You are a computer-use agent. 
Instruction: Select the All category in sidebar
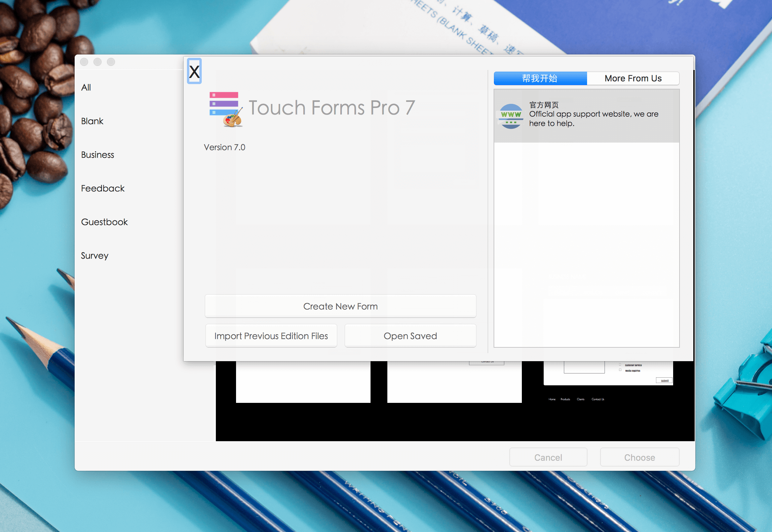[x=86, y=87]
